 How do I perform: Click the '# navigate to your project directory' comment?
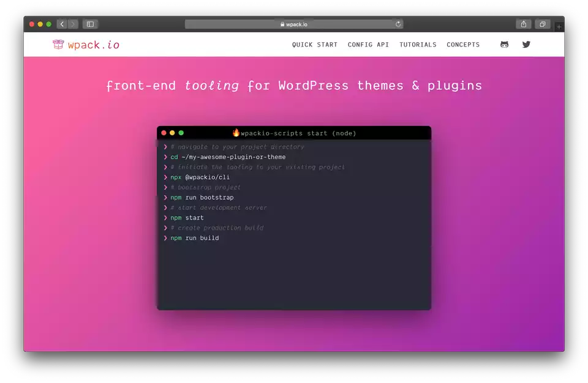238,147
